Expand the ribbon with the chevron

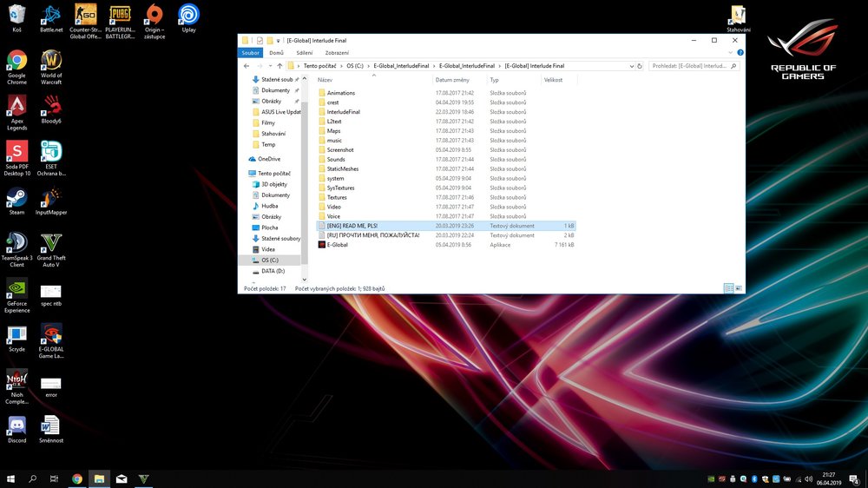pyautogui.click(x=727, y=53)
